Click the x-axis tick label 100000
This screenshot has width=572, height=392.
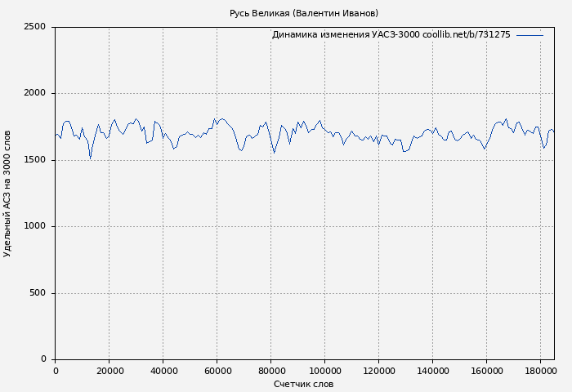click(324, 371)
